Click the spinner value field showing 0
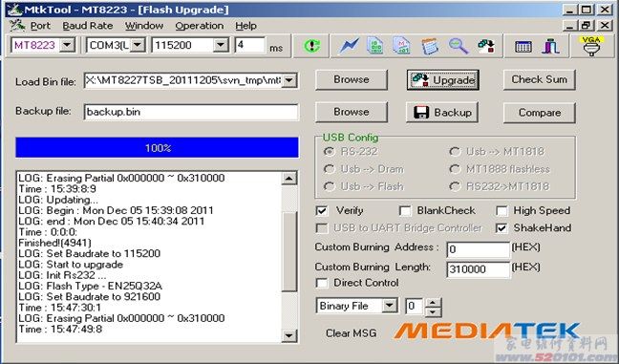The height and width of the screenshot is (364, 619). (x=415, y=306)
